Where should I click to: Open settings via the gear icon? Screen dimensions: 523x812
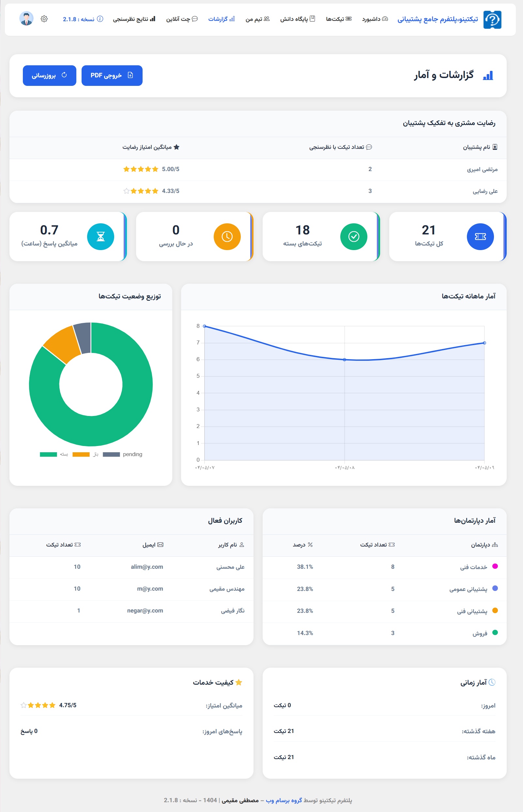(44, 19)
